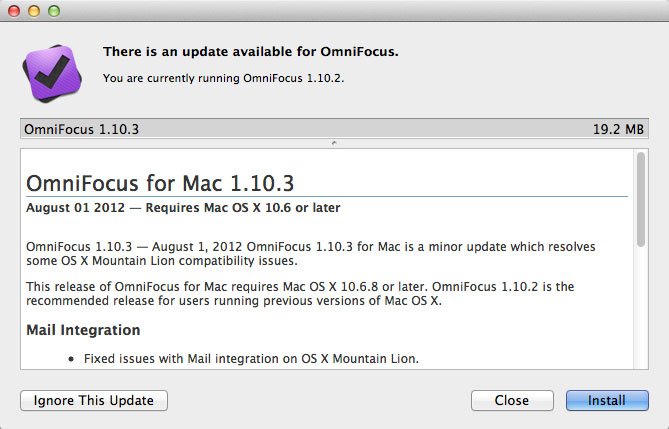Choose Ignore This Update

(x=94, y=400)
